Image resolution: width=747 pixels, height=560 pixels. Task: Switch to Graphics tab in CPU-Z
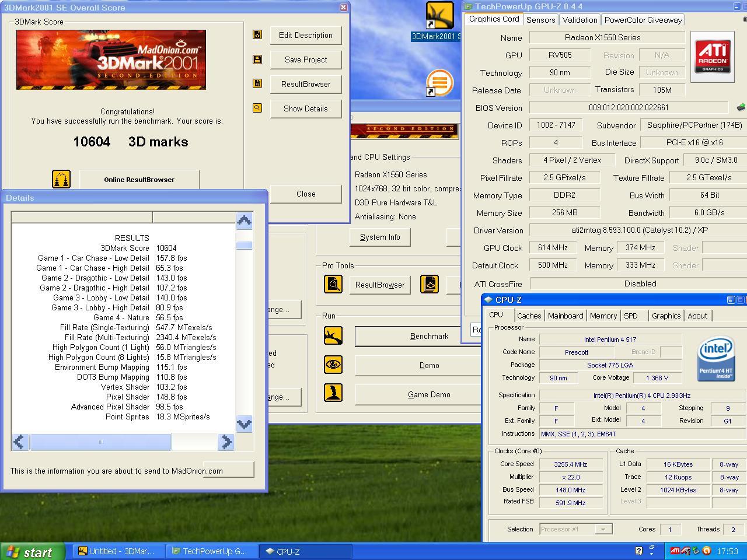(x=666, y=316)
